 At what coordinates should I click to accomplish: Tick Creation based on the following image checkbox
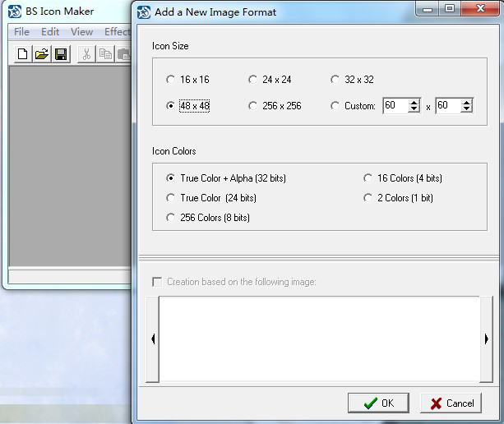157,282
